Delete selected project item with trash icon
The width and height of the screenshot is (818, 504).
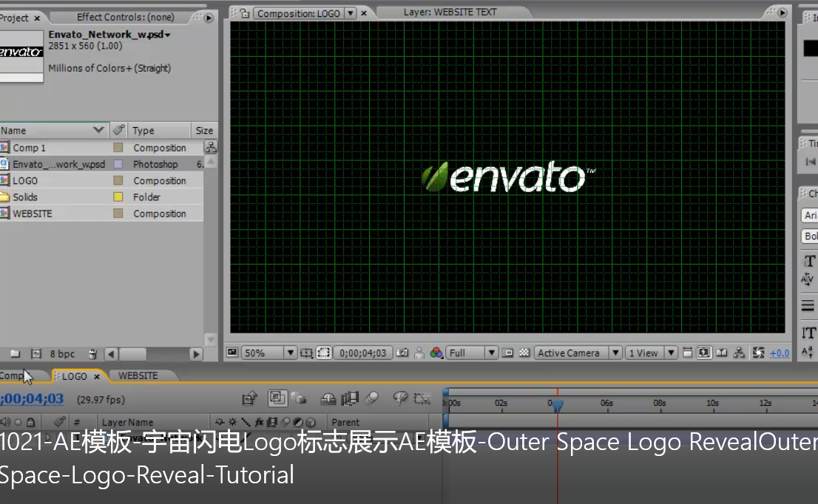pos(92,354)
